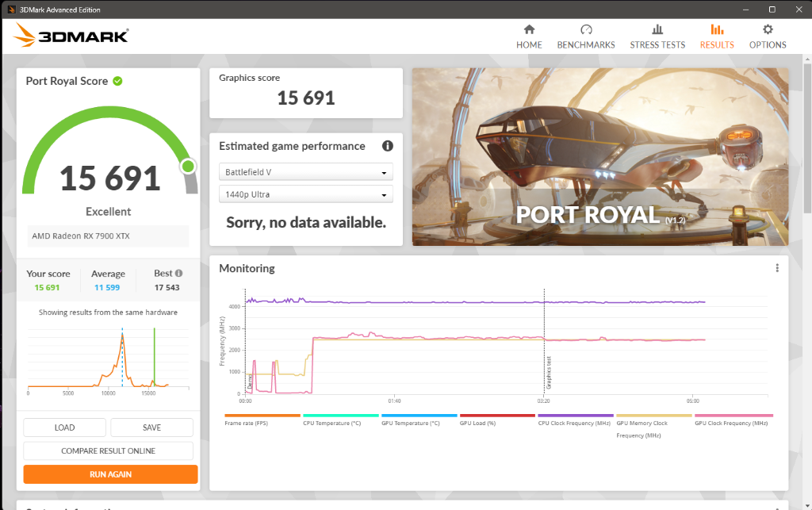Click the Graphics test marker in chart
This screenshot has height=510, width=812.
click(x=549, y=373)
